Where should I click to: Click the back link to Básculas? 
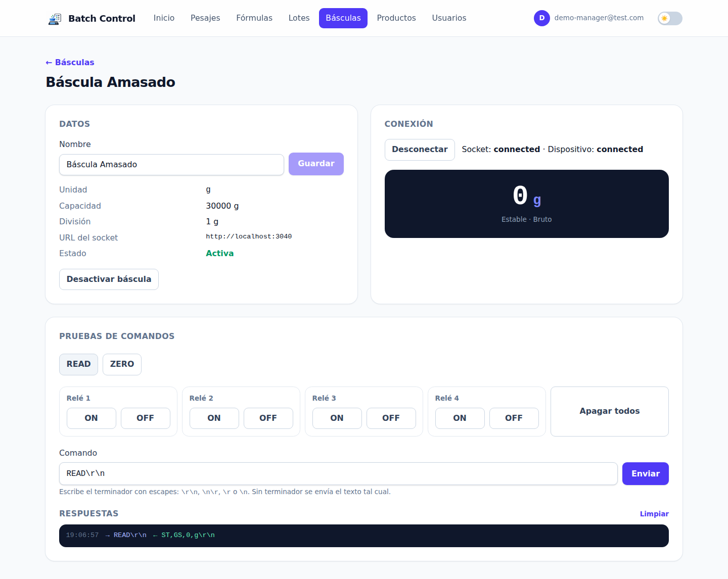[70, 62]
